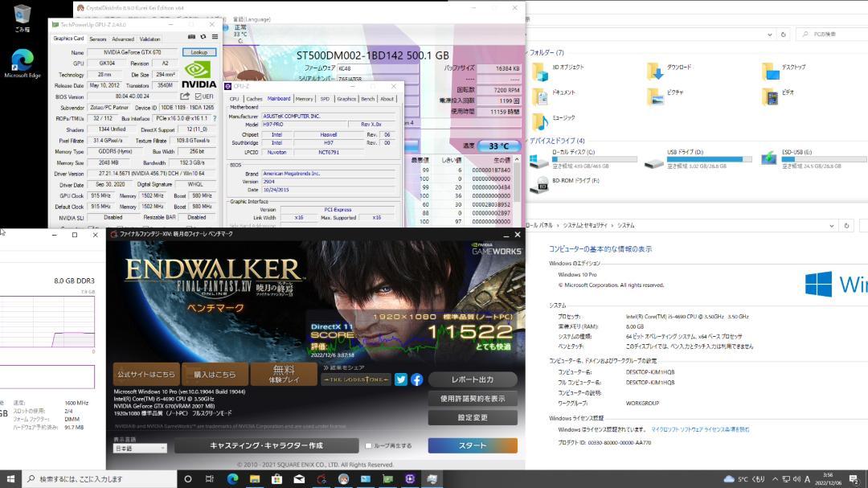The image size is (868, 488).
Task: Select Memory tab in CPU-Z
Action: (x=304, y=99)
